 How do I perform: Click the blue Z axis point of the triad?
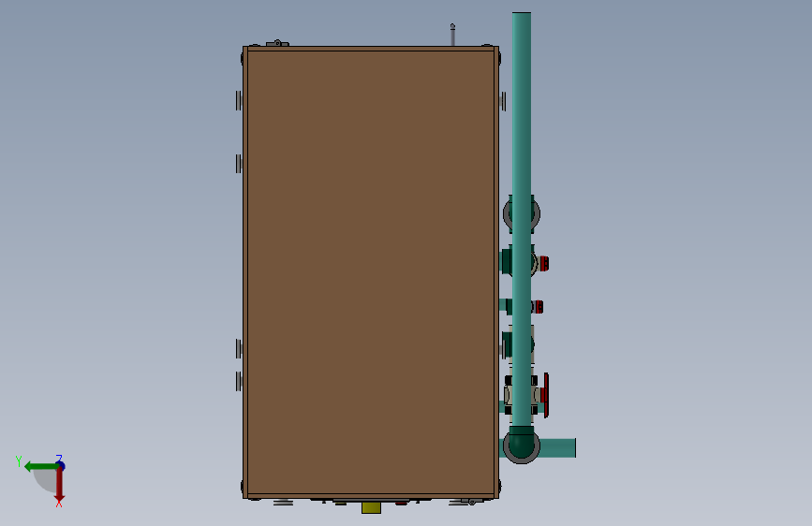click(61, 465)
